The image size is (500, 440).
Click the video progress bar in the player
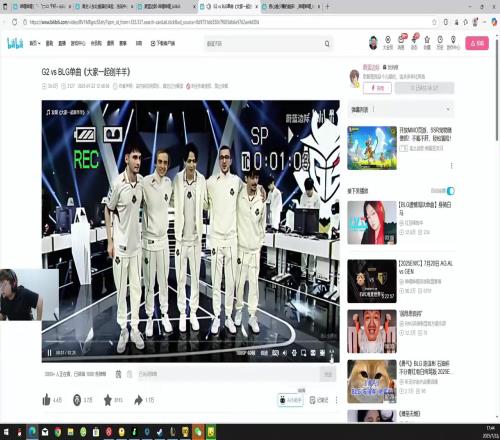190,343
